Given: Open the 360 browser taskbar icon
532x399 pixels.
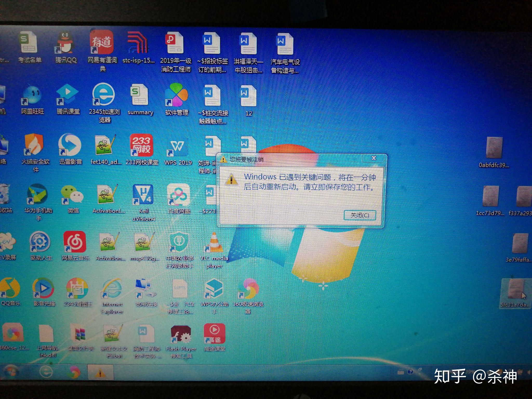Looking at the screenshot, I should click(74, 373).
